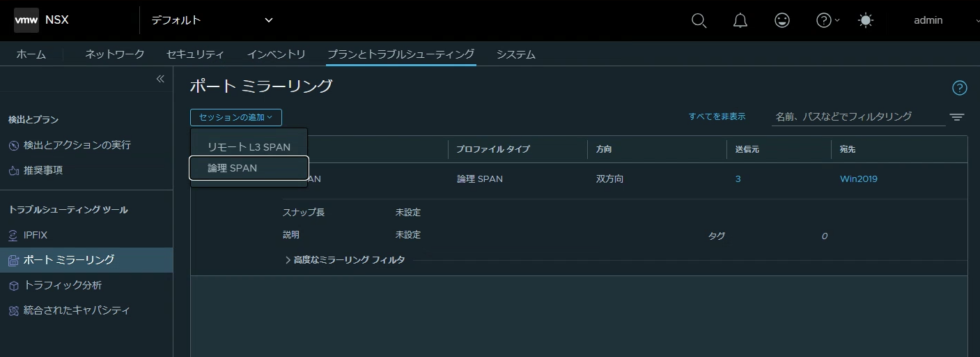The image size is (980, 357).
Task: Open notifications bell icon
Action: [x=740, y=20]
